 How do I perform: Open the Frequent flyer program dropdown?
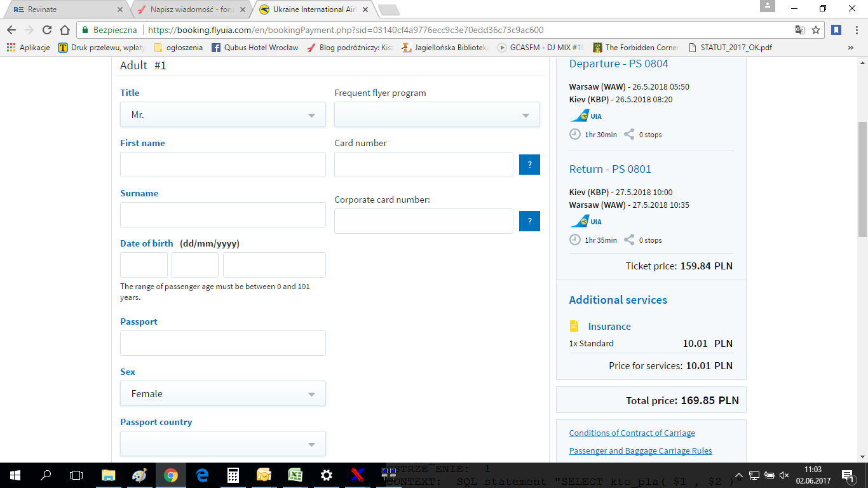(437, 115)
